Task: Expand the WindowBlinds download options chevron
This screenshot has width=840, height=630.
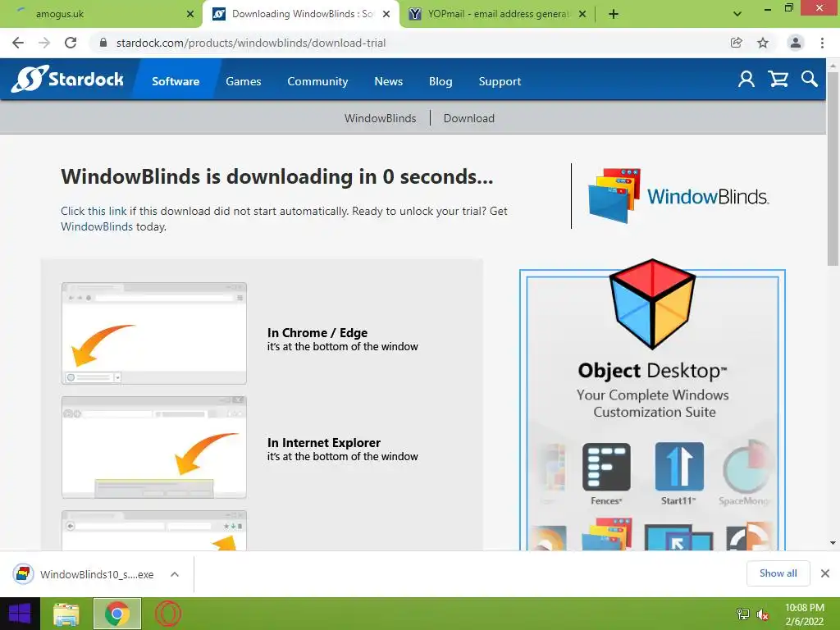Action: coord(175,574)
